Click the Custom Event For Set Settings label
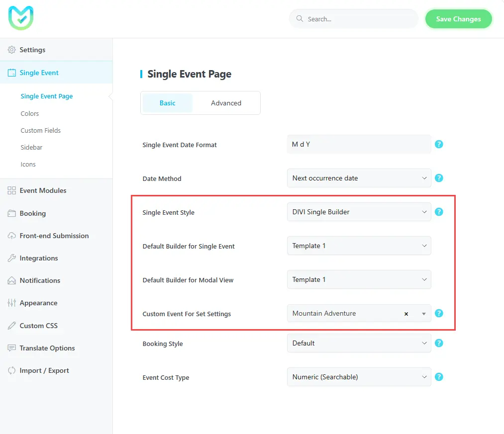504x434 pixels. (187, 314)
